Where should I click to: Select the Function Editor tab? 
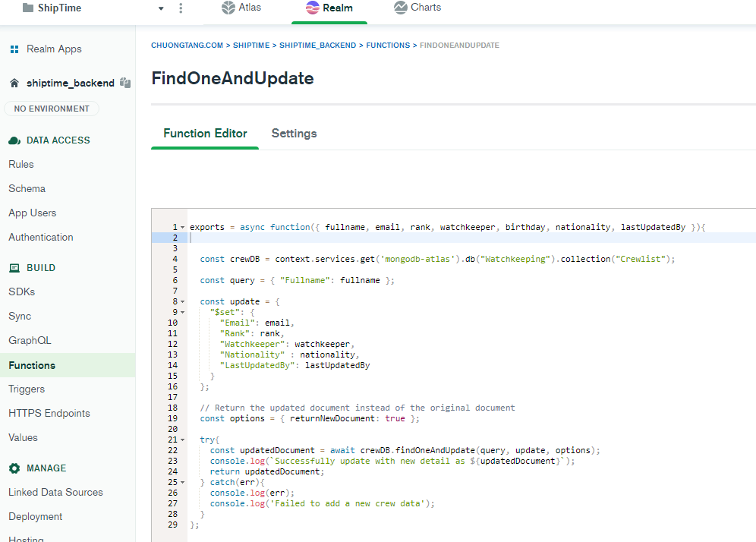click(205, 133)
